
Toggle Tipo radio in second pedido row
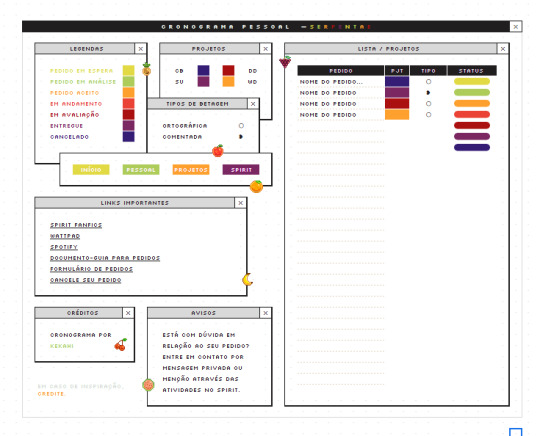click(428, 93)
